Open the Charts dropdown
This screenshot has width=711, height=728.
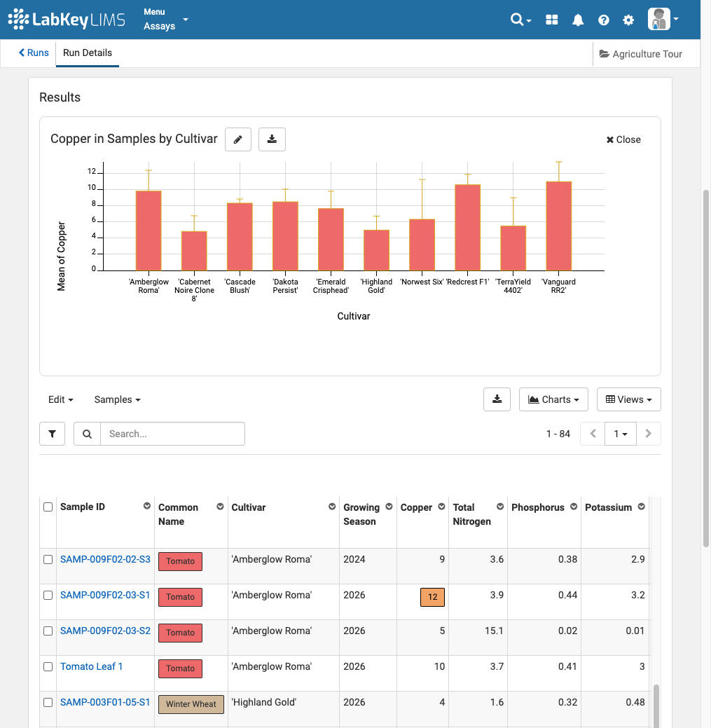pyautogui.click(x=553, y=399)
